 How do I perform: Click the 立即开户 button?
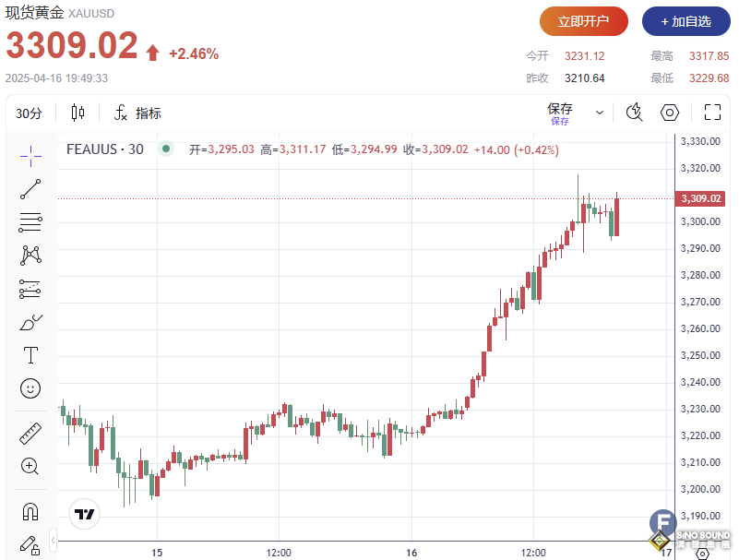click(x=583, y=20)
